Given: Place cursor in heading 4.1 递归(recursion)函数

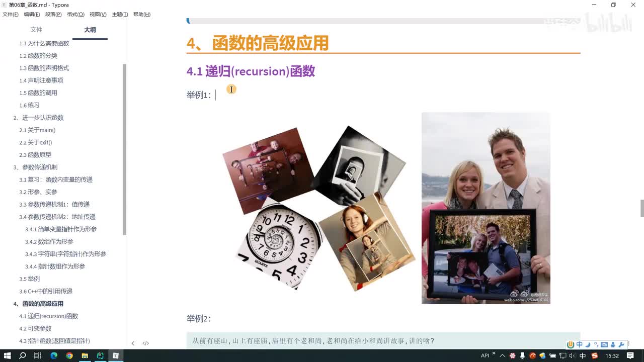Looking at the screenshot, I should click(251, 71).
